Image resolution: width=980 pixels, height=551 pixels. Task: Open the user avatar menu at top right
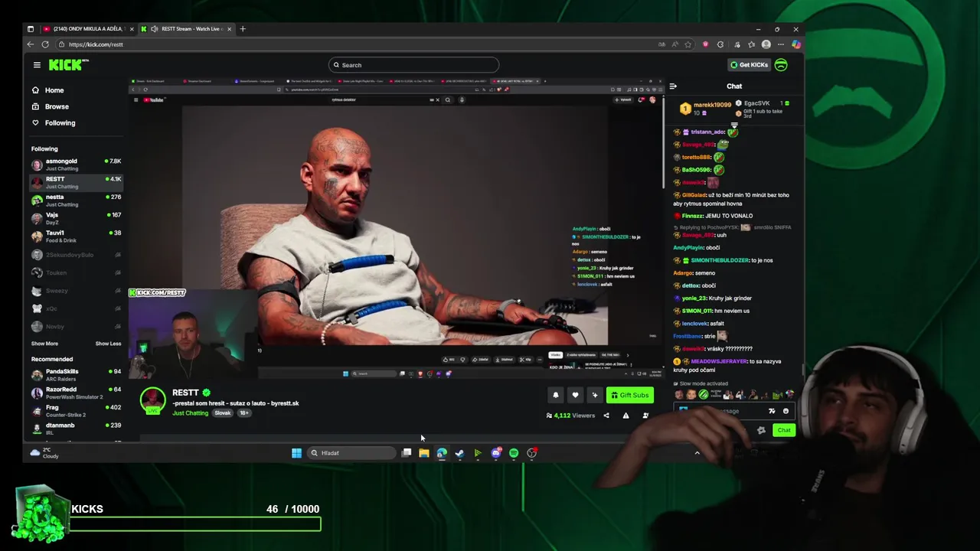point(781,65)
